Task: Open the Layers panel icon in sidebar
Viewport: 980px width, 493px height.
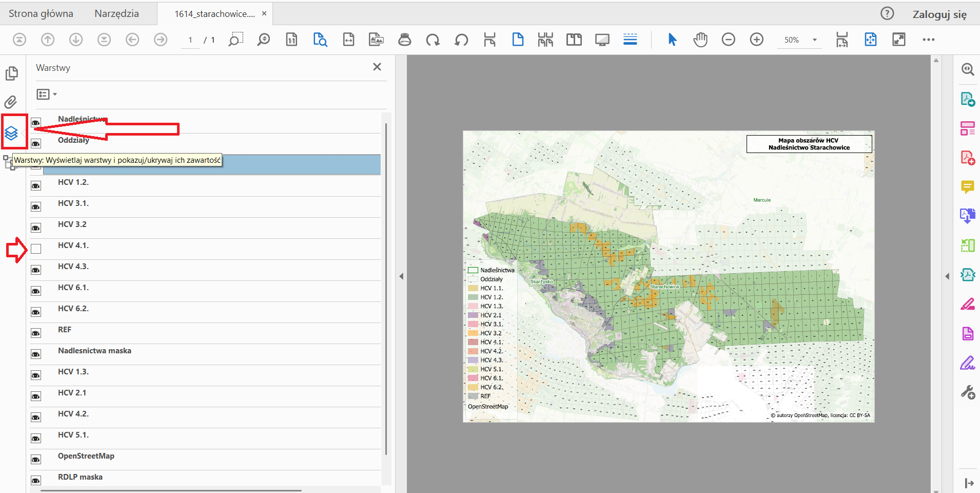Action: [x=11, y=133]
